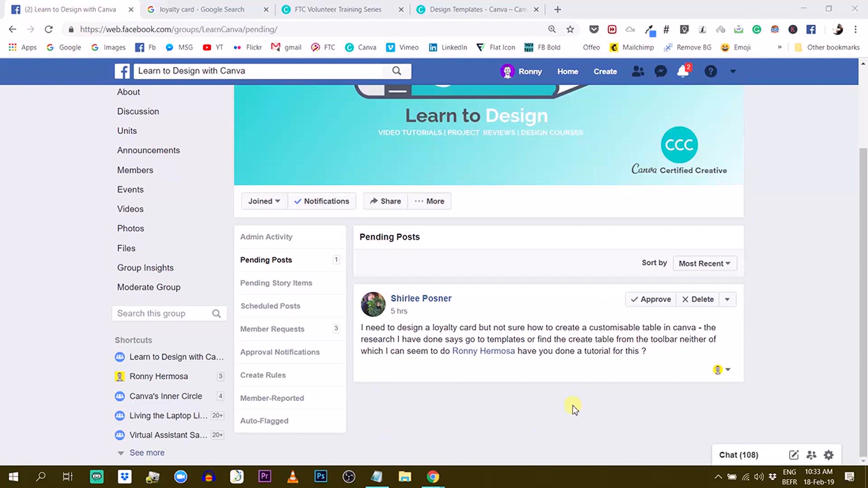Open Photoshop from taskbar
Screen dimensions: 868x488
pos(321,476)
